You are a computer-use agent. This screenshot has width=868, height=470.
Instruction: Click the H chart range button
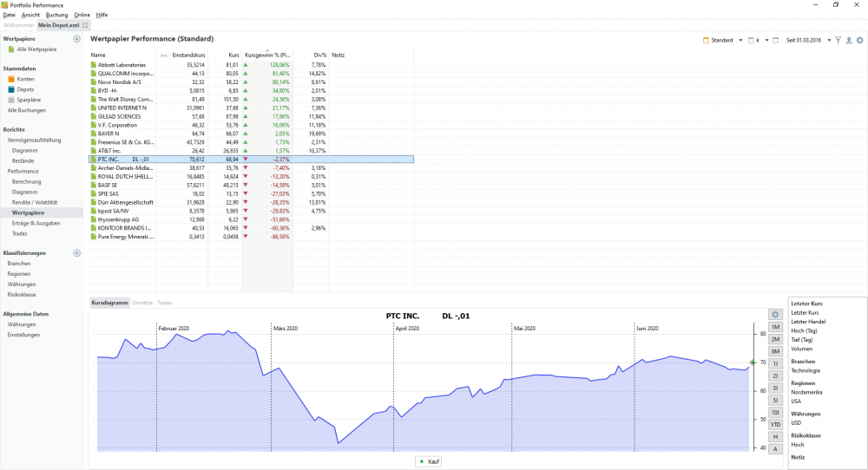pos(775,437)
